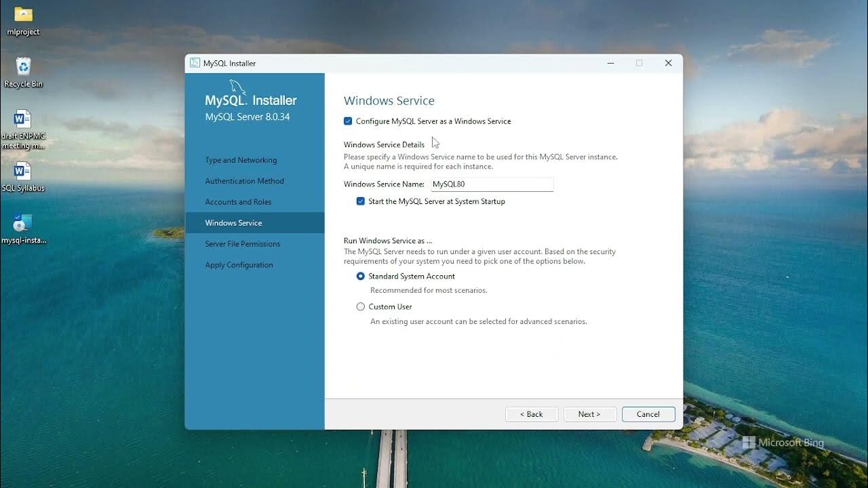Click the MySQL dolphin logo in sidebar
The height and width of the screenshot is (488, 868).
click(237, 87)
